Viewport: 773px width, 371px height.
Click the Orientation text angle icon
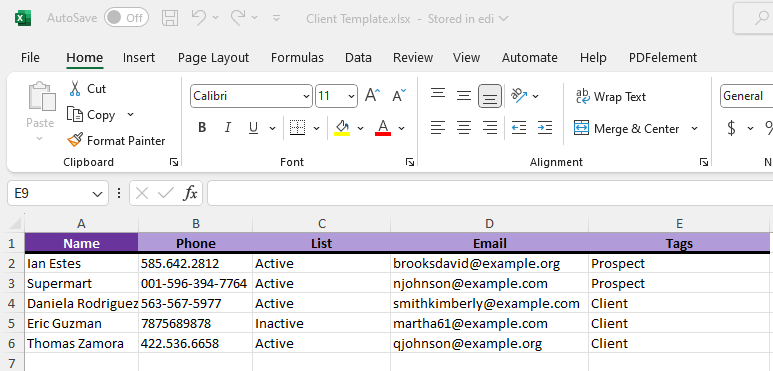(520, 96)
